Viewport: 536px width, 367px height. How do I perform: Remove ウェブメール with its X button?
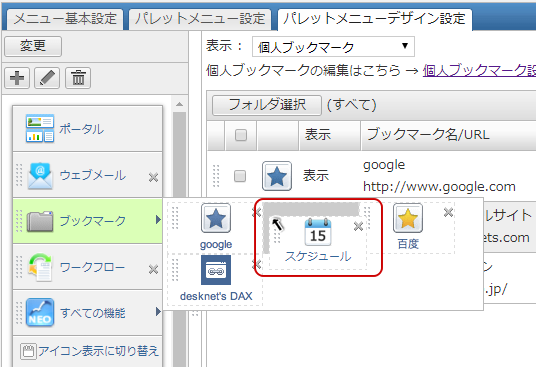click(x=153, y=177)
